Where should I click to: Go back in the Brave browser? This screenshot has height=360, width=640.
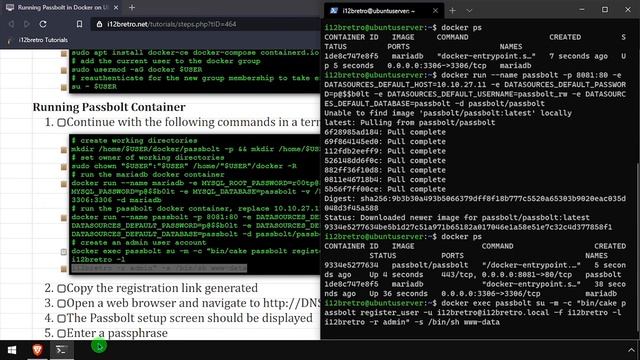11,24
